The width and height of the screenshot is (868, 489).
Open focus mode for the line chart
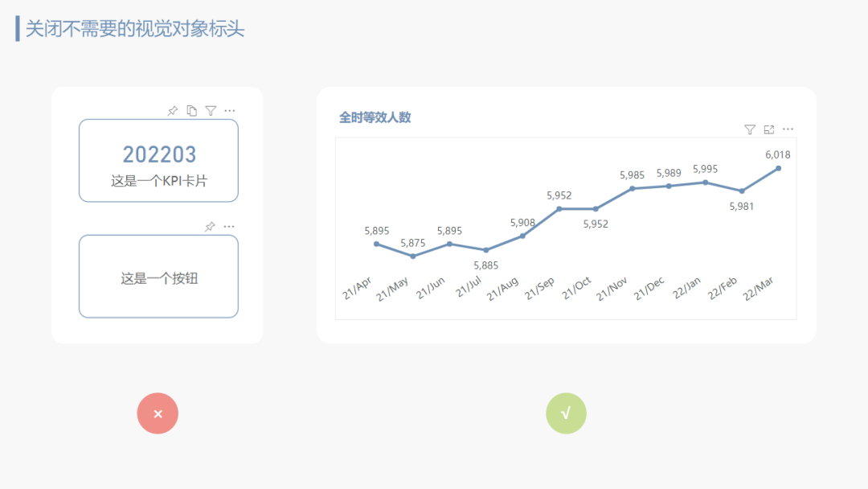point(769,129)
